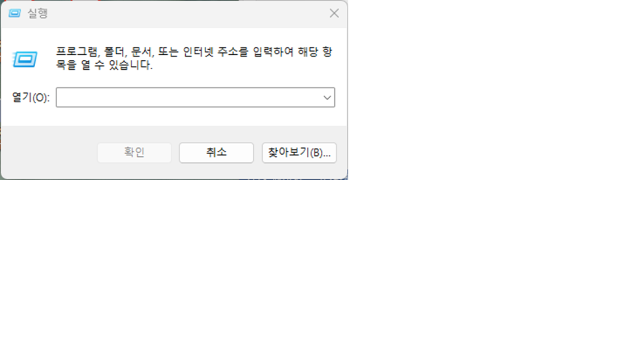Click the word 인터넷 in the description

pyautogui.click(x=198, y=52)
